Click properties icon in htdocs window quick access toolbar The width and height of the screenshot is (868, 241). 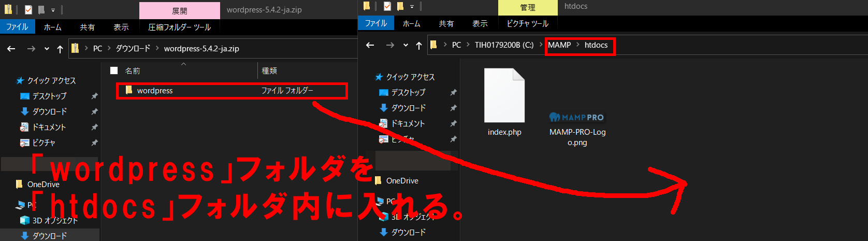point(387,6)
